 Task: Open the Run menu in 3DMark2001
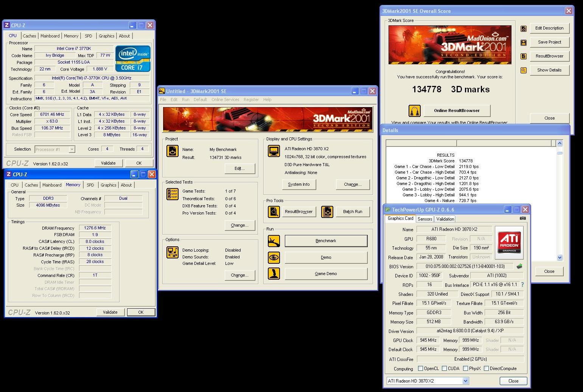click(185, 100)
